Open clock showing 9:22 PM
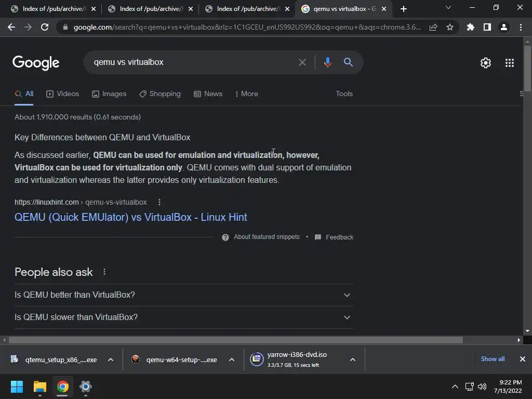Image resolution: width=532 pixels, height=399 pixels. 508,387
